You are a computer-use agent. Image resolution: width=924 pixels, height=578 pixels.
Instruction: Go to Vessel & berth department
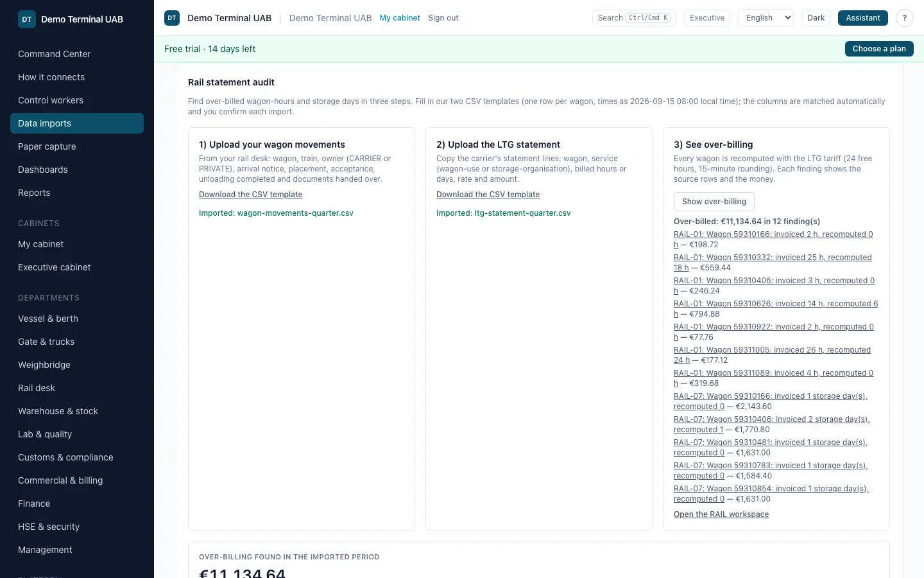click(x=77, y=319)
